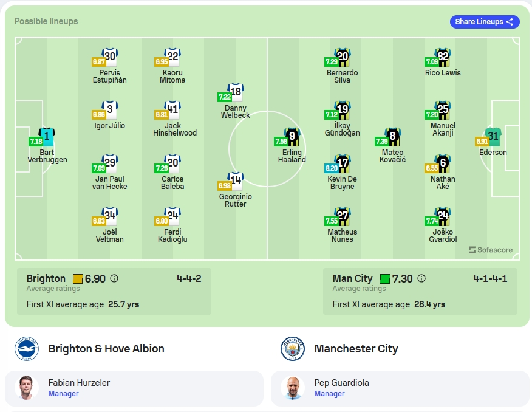Image resolution: width=532 pixels, height=412 pixels.
Task: Click the Brighton yellow 6.90 rating square
Action: pyautogui.click(x=78, y=279)
